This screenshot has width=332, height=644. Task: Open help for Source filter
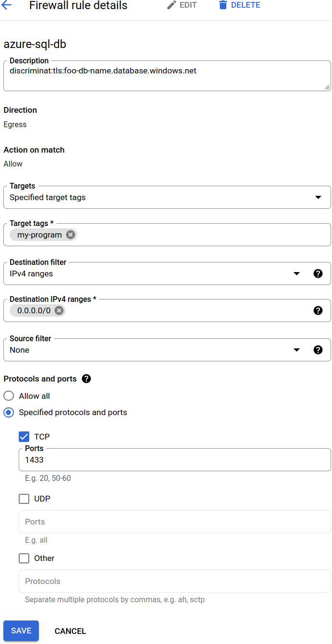click(x=318, y=350)
